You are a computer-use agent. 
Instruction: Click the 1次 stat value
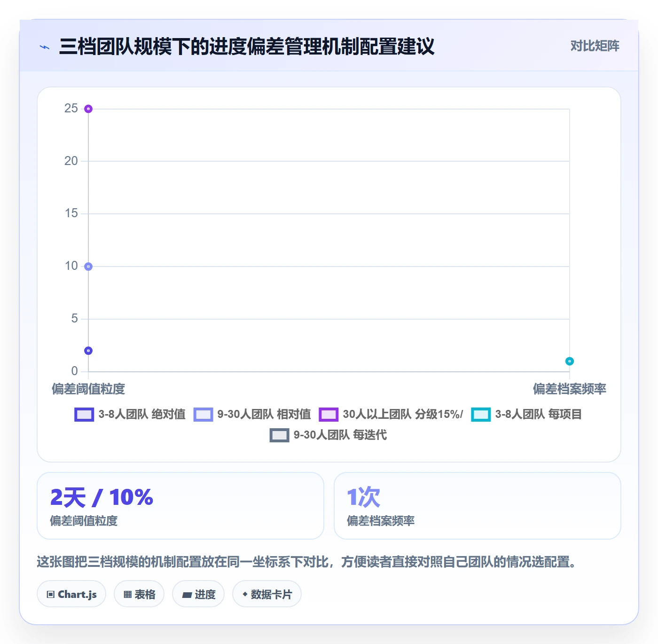(x=363, y=497)
